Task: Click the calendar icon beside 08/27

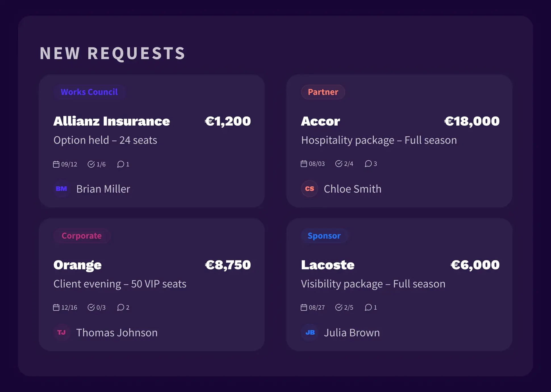Action: point(304,307)
